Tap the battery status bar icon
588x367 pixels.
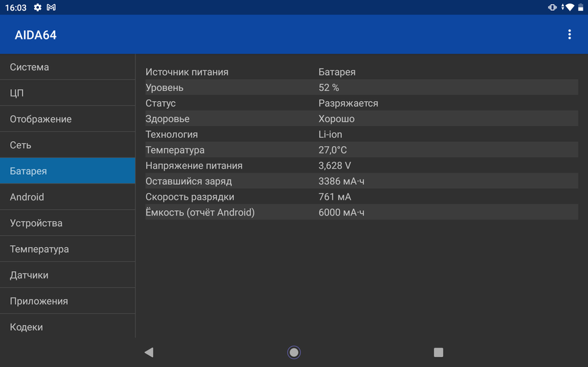581,7
